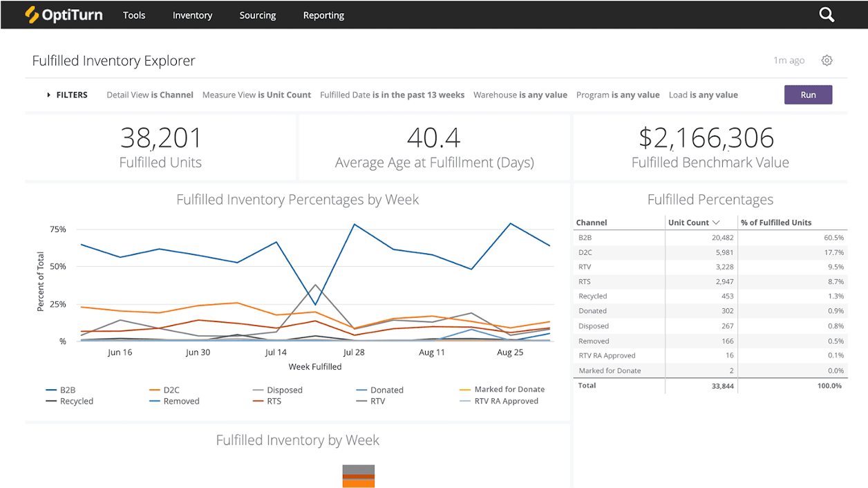Open the Reporting menu

(x=323, y=15)
